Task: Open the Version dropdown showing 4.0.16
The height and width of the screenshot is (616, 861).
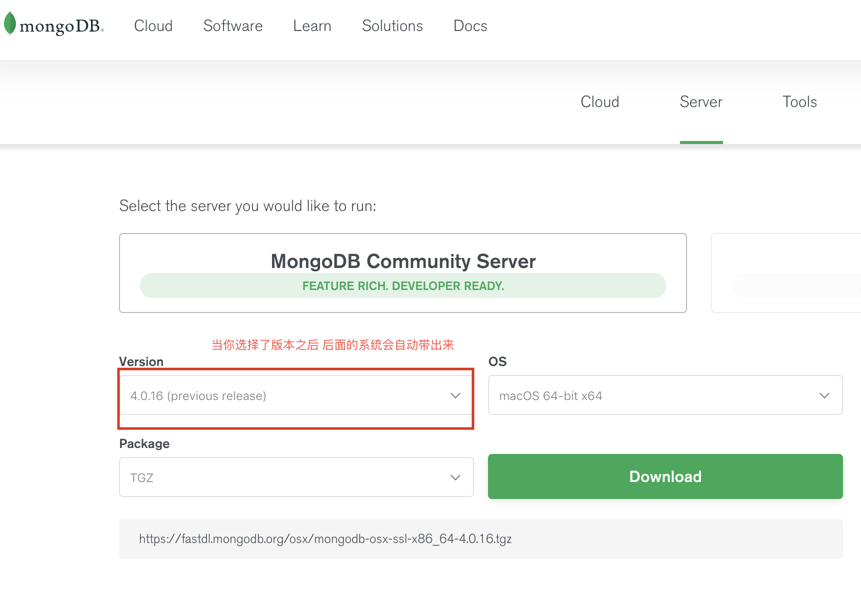Action: [x=296, y=395]
